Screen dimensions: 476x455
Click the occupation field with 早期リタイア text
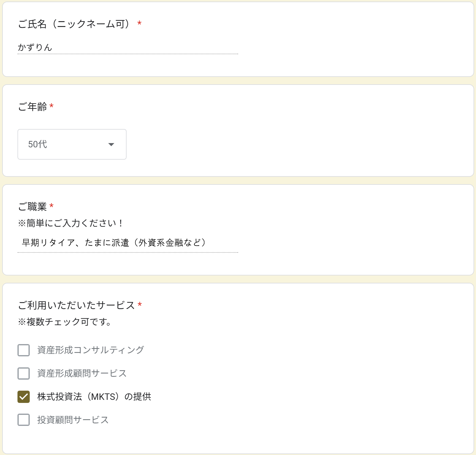pyautogui.click(x=128, y=243)
